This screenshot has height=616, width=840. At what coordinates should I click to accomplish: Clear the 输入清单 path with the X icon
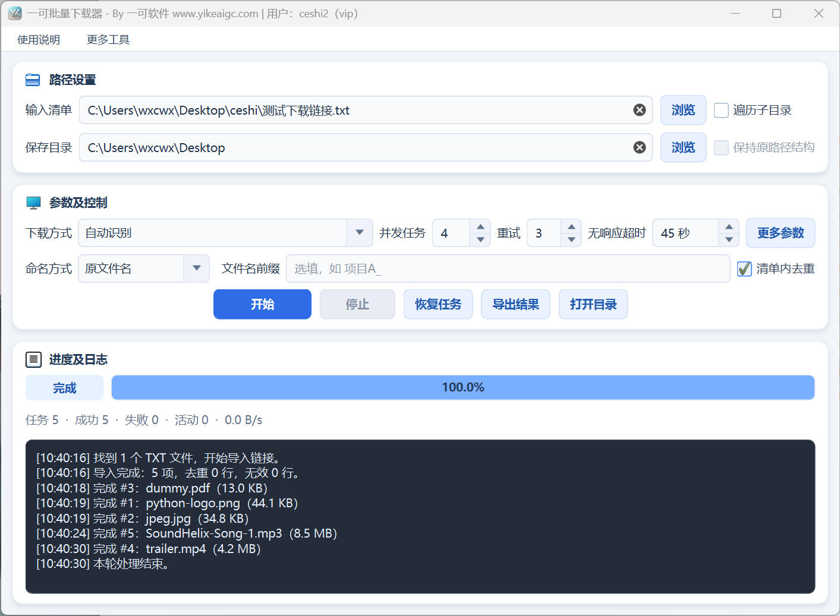pos(640,110)
